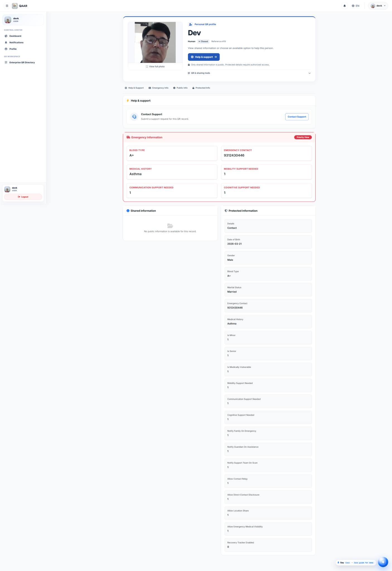Open the devk account dropdown in header

378,6
